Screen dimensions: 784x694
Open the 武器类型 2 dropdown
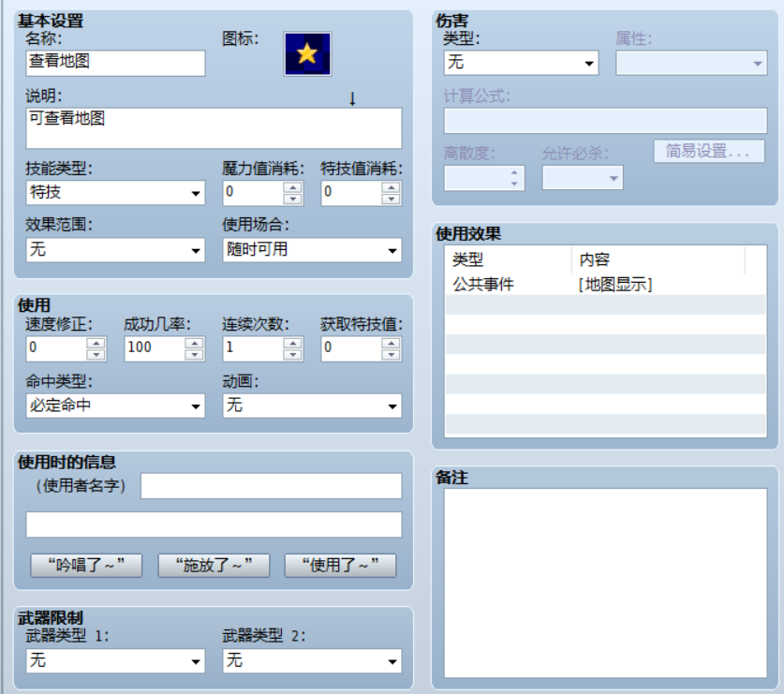312,660
